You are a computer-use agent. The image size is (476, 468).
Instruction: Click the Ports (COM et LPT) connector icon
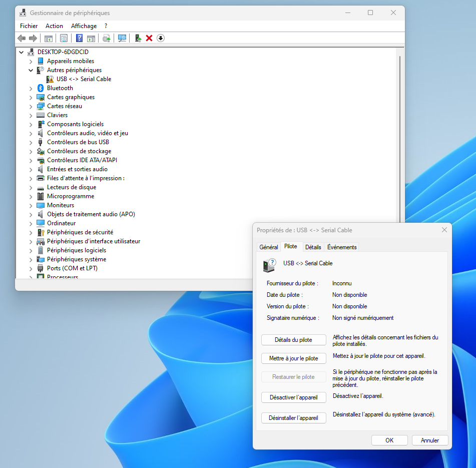[x=40, y=268]
